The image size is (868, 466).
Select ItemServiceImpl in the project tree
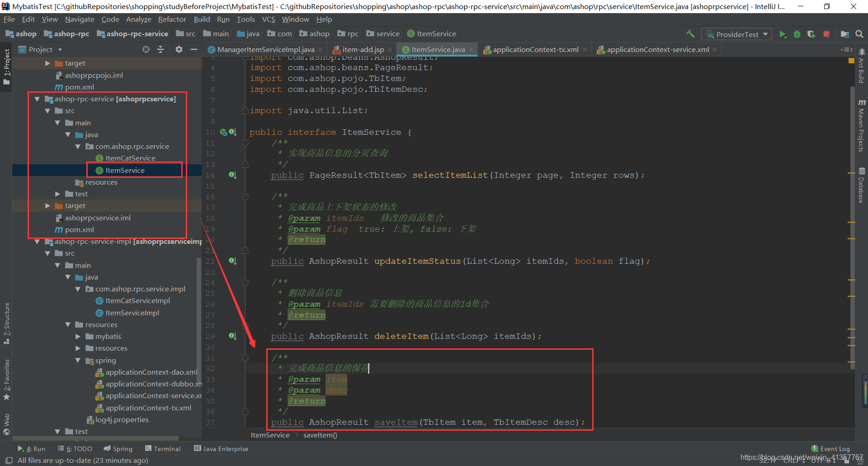132,313
